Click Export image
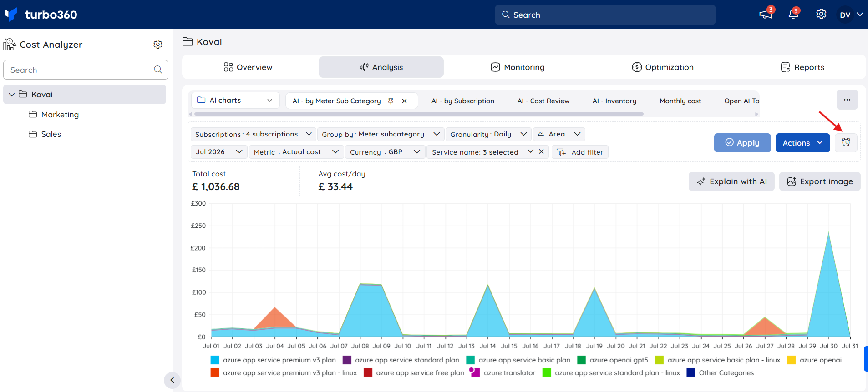This screenshot has width=868, height=392. (x=820, y=181)
